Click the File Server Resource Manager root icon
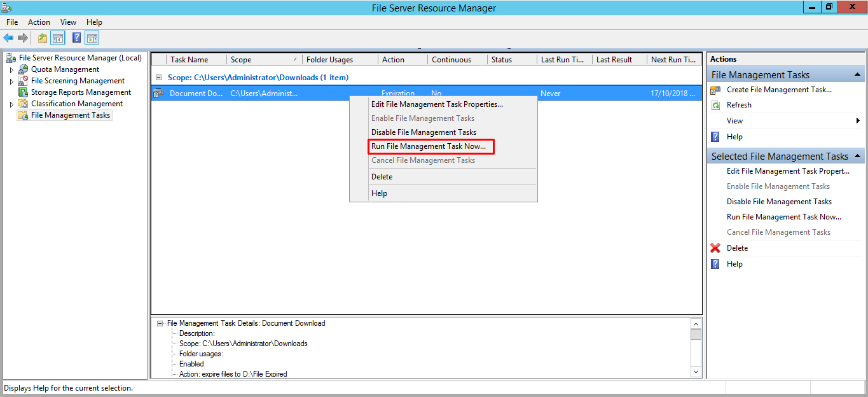Image resolution: width=868 pixels, height=397 pixels. [11, 58]
